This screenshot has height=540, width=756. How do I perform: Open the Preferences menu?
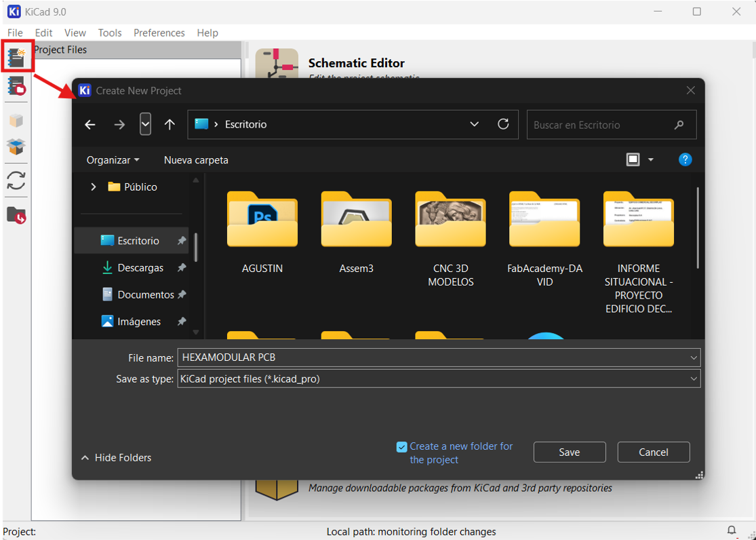click(159, 33)
